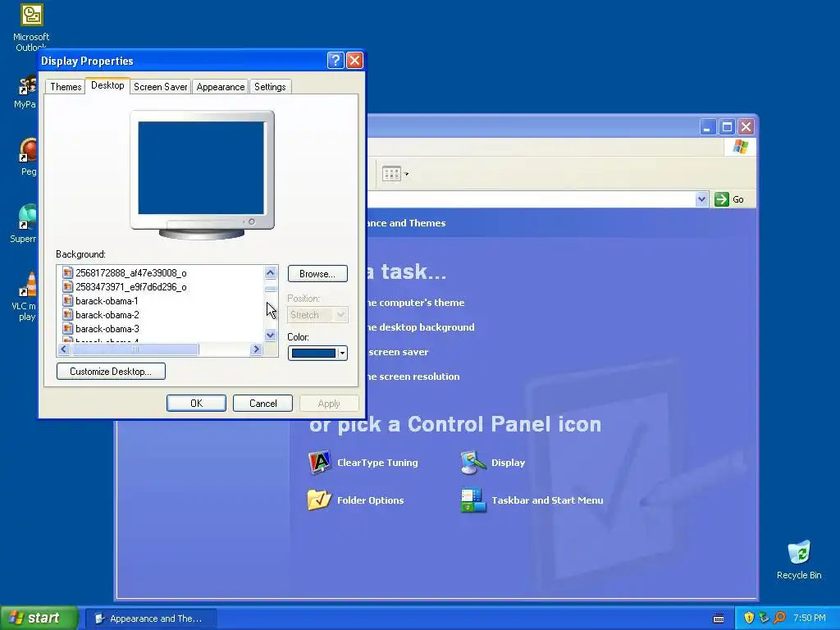Image resolution: width=840 pixels, height=630 pixels.
Task: Open the Display control panel icon
Action: tap(473, 463)
